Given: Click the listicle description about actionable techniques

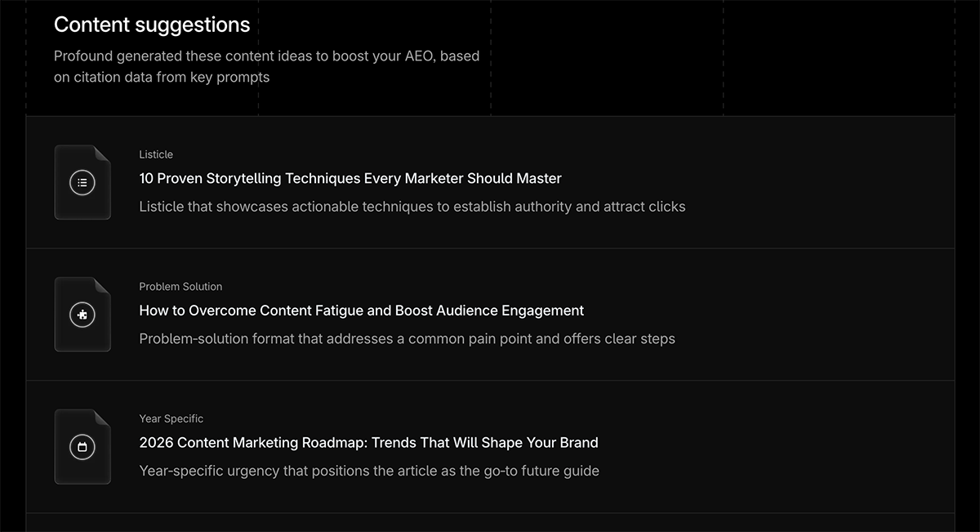Looking at the screenshot, I should 412,207.
